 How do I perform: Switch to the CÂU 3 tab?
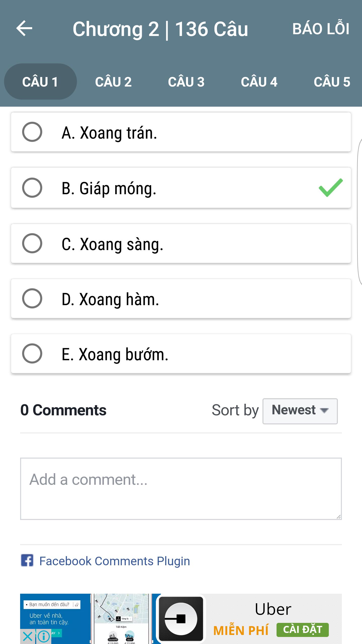186,82
